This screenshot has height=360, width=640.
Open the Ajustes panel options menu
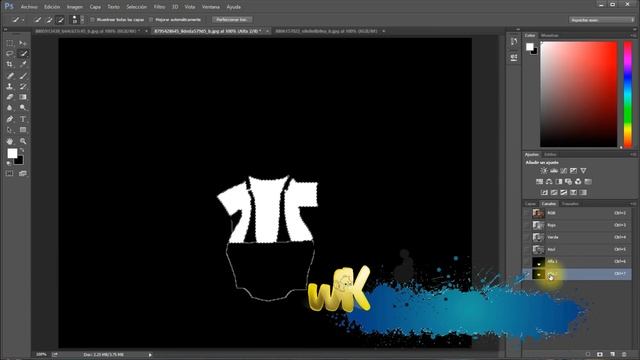[x=633, y=155]
